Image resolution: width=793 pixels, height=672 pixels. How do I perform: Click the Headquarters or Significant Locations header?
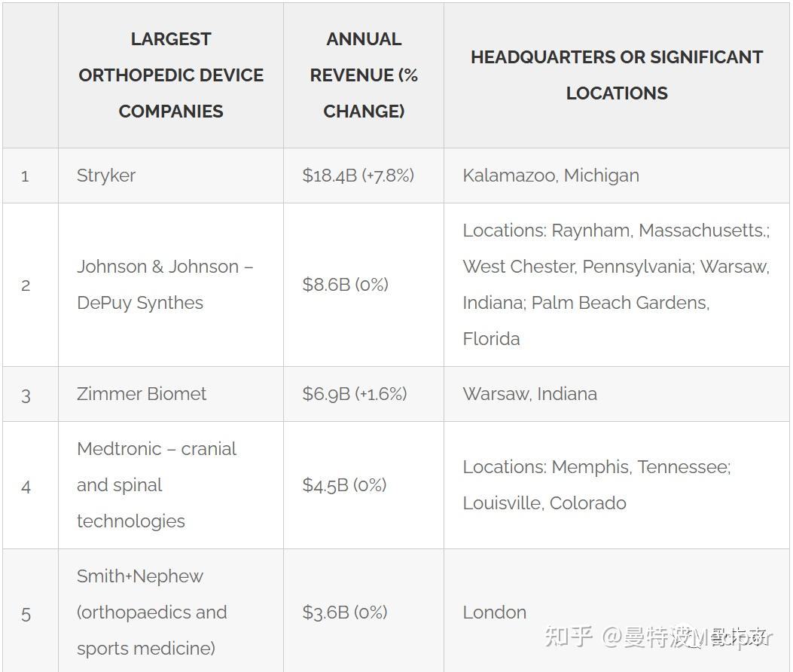coord(617,75)
